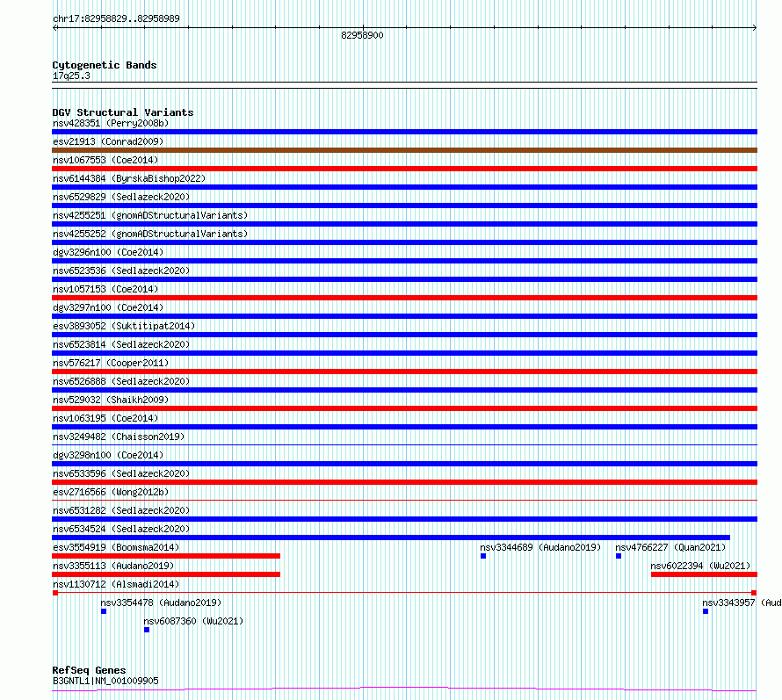
Task: Click the 17q25.3 band label
Action: (71, 76)
